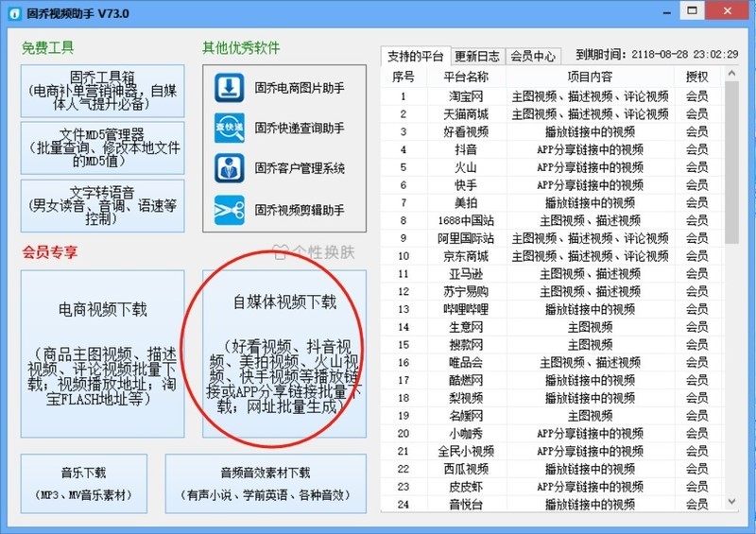The height and width of the screenshot is (534, 756).
Task: Select the 生意网 row
Action: coord(553,327)
